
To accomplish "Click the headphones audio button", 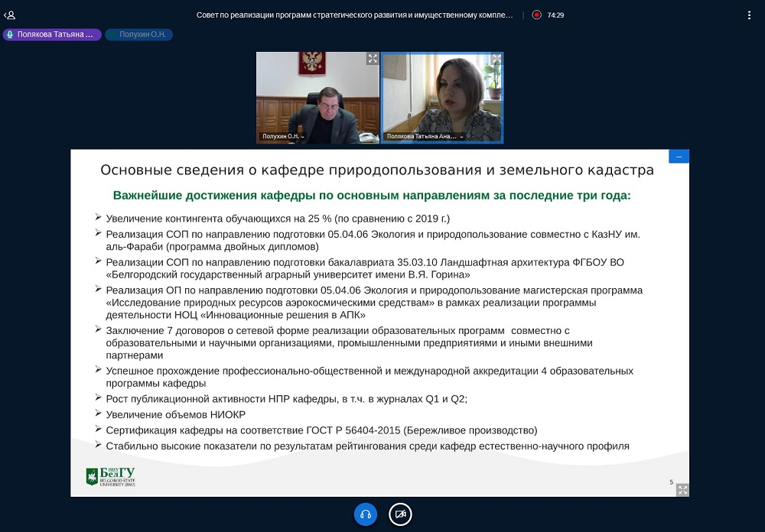I will pos(366,514).
